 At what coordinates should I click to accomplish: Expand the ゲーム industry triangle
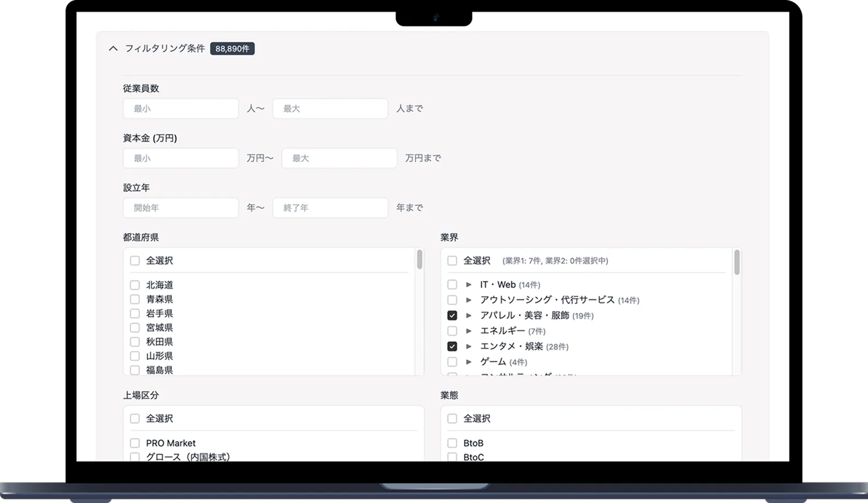(x=468, y=362)
